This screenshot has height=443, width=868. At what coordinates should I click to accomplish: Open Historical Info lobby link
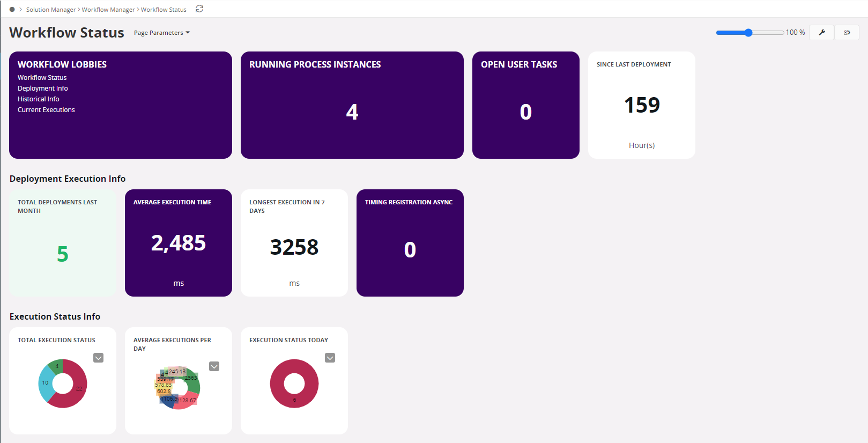[x=39, y=99]
